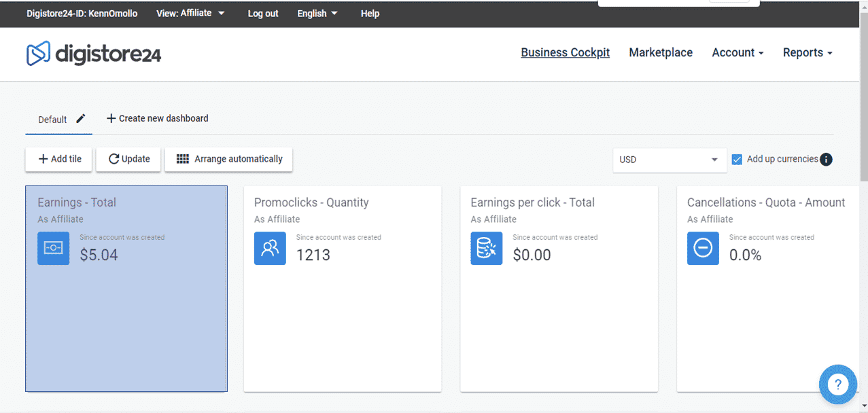Click the Digistore24-ID: KennOmollo text

[x=82, y=14]
